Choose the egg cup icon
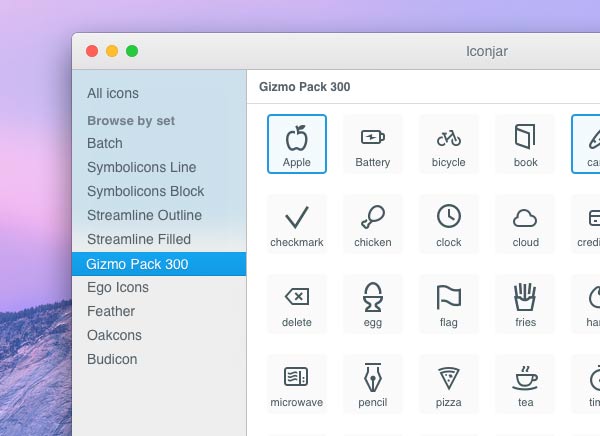The width and height of the screenshot is (600, 436). (x=373, y=304)
